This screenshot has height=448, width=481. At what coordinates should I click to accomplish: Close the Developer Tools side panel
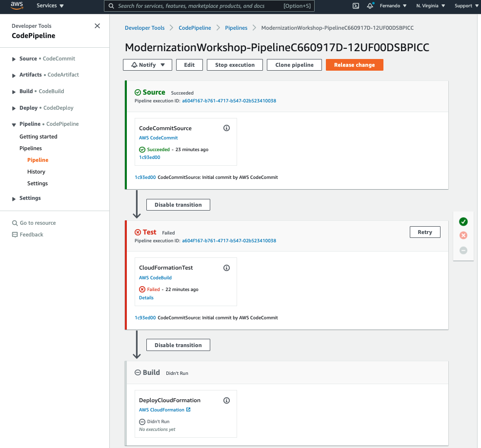point(97,26)
